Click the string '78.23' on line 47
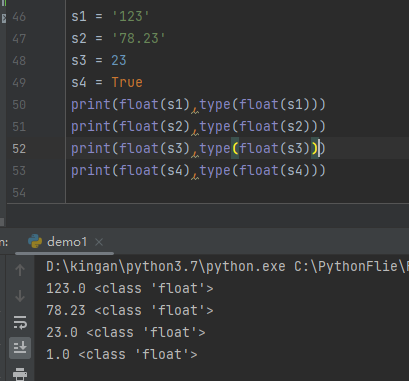Image resolution: width=409 pixels, height=381 pixels. click(x=139, y=38)
